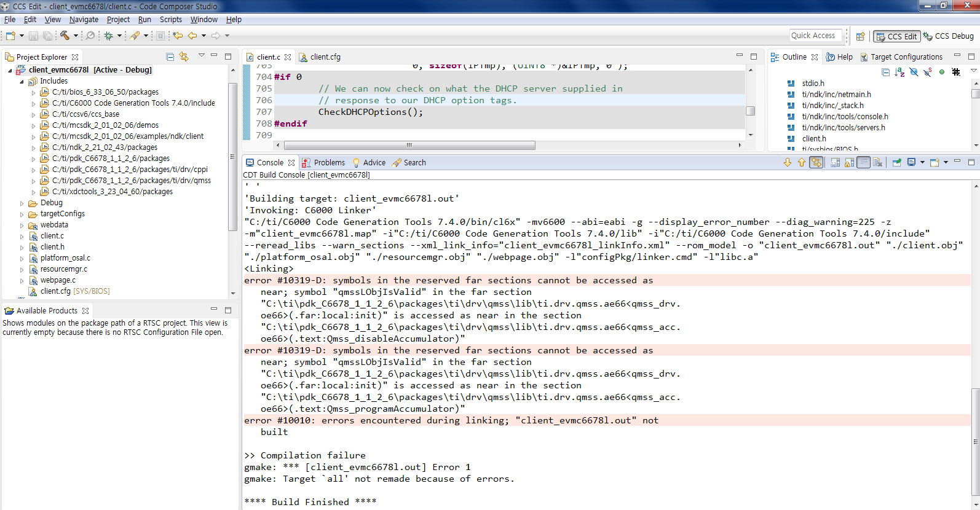Toggle Scroll Lock in the Console

tap(849, 162)
